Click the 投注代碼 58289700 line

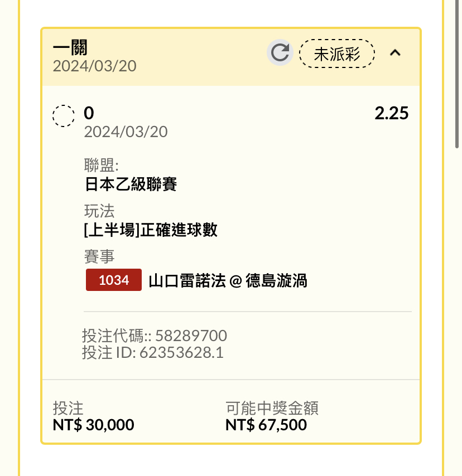pyautogui.click(x=154, y=336)
